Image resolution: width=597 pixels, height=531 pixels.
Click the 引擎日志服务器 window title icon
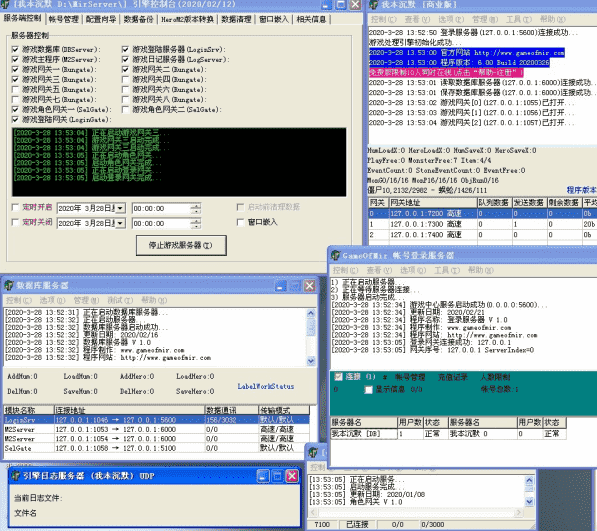tap(16, 475)
